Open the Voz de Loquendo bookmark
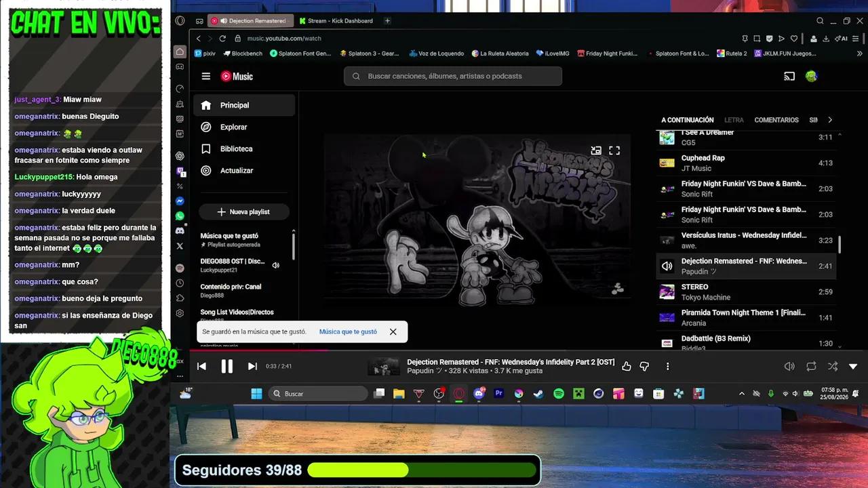Image resolution: width=868 pixels, height=488 pixels. [437, 54]
